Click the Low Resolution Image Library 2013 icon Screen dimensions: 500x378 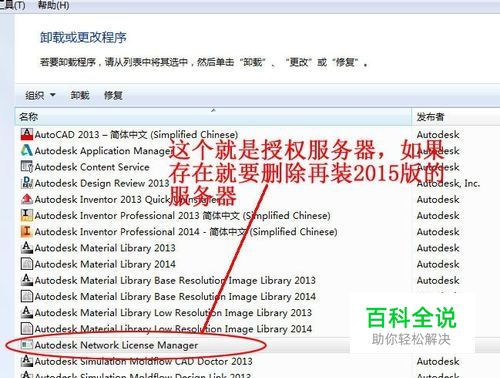point(27,312)
